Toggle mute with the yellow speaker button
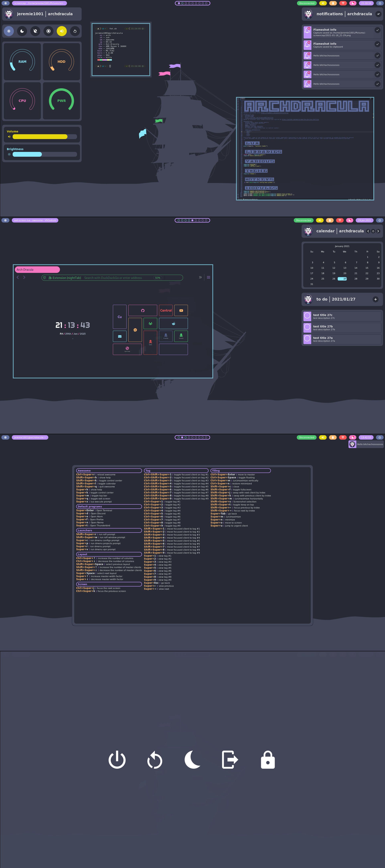Screen dimensions: 385x868 (x=62, y=31)
